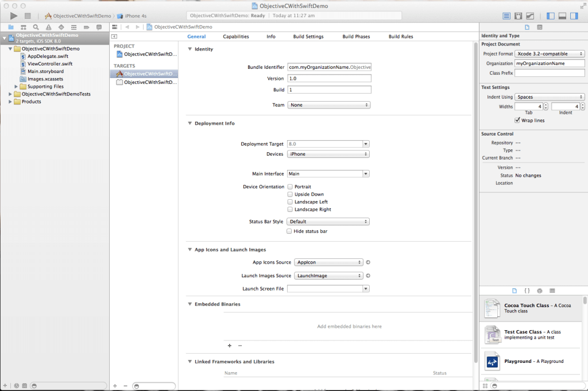Expand the Products folder

pos(10,102)
